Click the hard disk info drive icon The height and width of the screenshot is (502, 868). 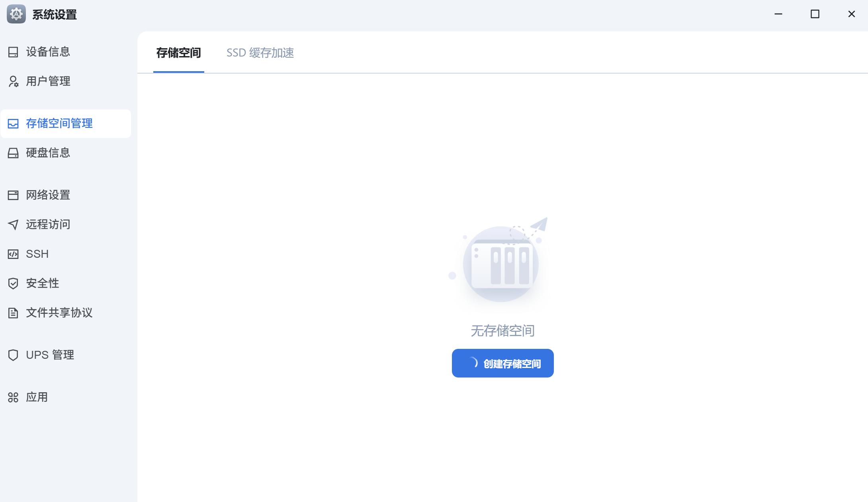coord(13,153)
